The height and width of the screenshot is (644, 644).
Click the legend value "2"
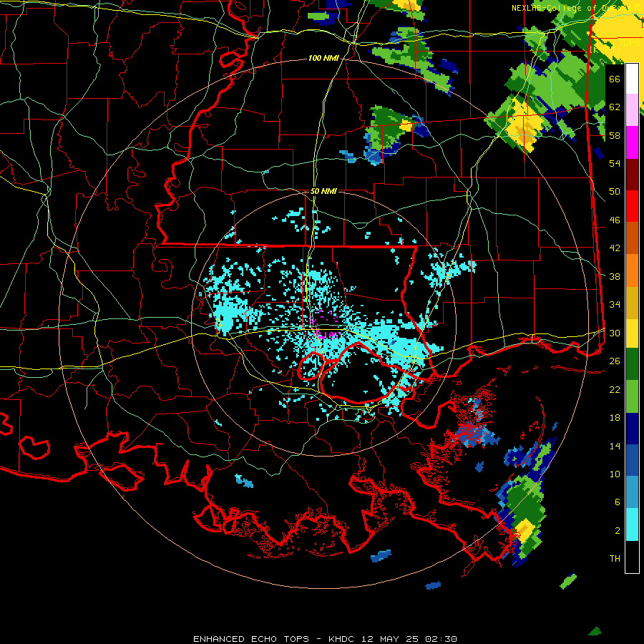tap(617, 530)
